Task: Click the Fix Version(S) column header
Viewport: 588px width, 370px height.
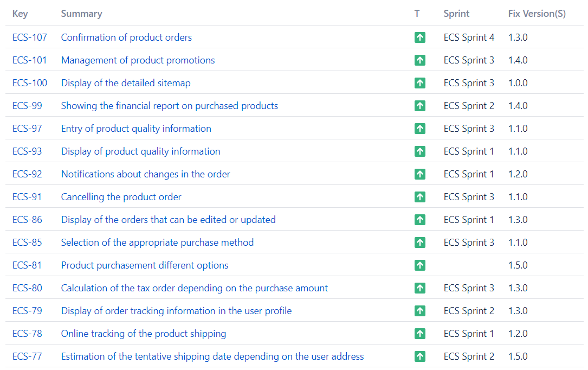Action: [x=537, y=14]
